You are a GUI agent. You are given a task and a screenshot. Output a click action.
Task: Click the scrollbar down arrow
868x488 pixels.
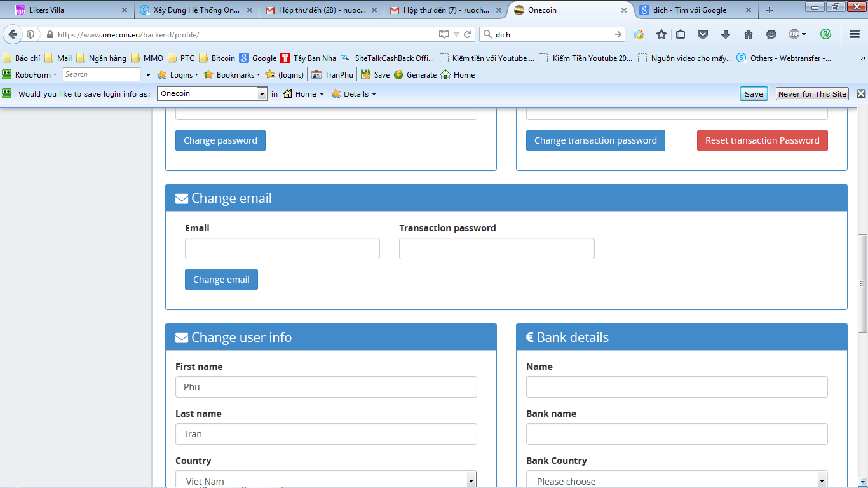click(862, 482)
